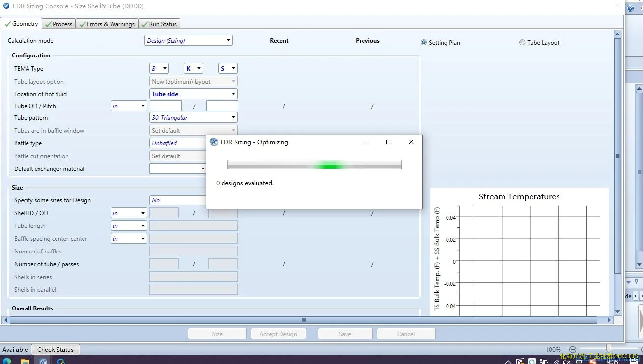643x364 pixels.
Task: Click the vertical scrollbar down arrow
Action: click(x=617, y=311)
